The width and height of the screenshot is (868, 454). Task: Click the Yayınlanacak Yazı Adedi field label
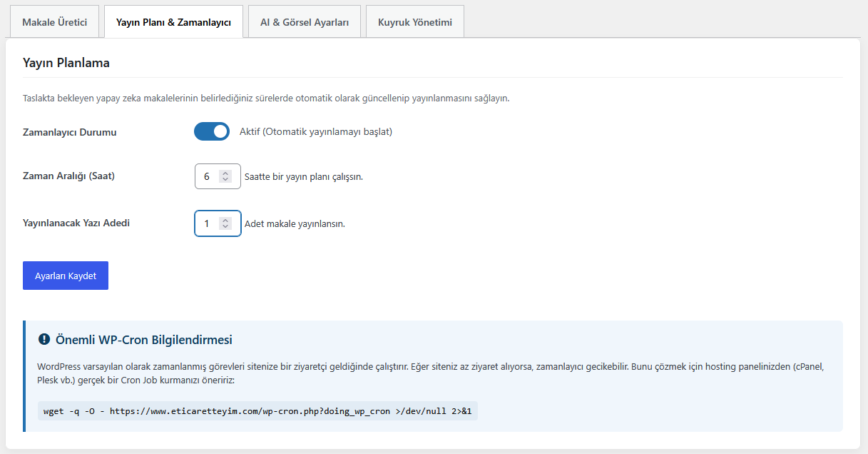click(76, 223)
